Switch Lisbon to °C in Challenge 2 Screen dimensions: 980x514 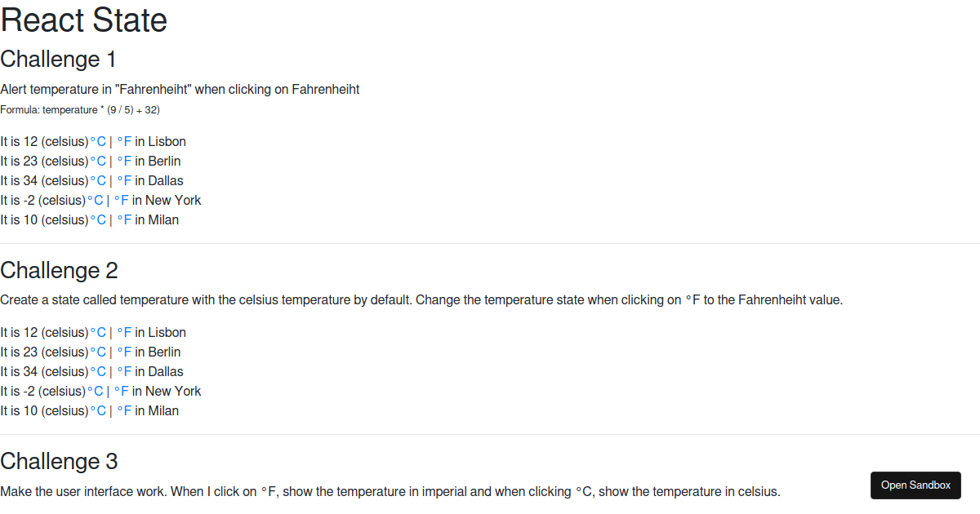point(98,332)
